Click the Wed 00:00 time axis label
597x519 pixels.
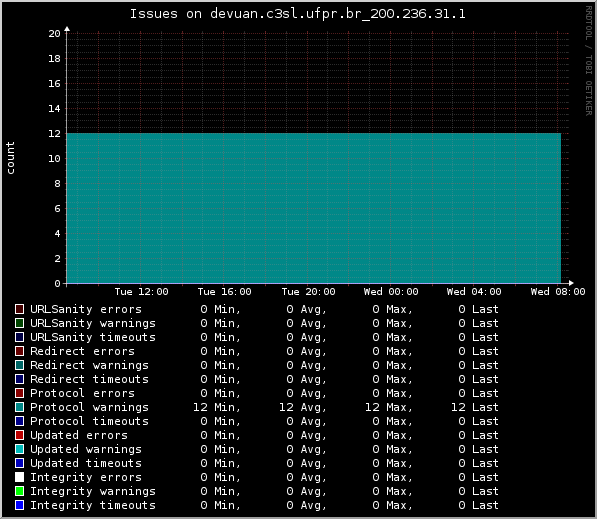(391, 292)
